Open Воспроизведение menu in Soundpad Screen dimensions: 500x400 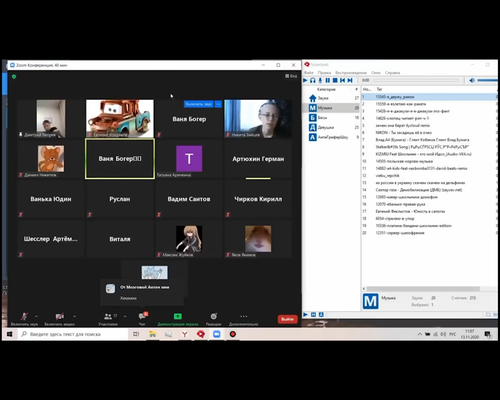click(351, 72)
